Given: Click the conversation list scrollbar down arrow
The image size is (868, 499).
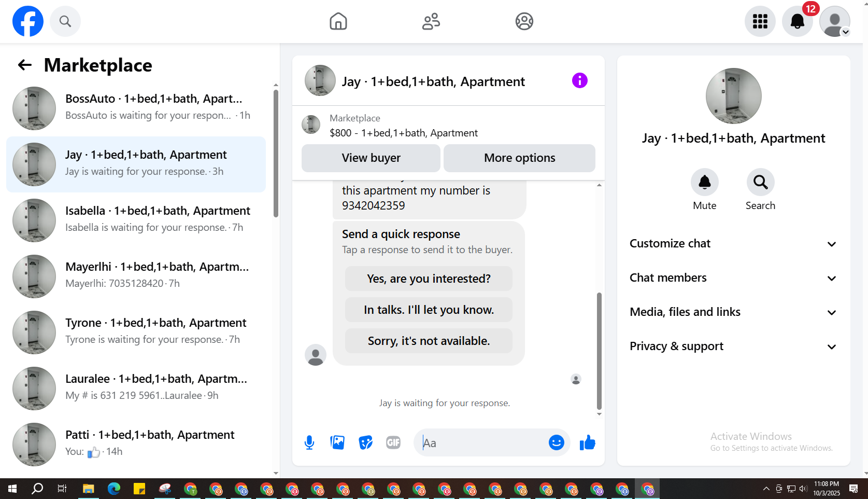Looking at the screenshot, I should [276, 473].
